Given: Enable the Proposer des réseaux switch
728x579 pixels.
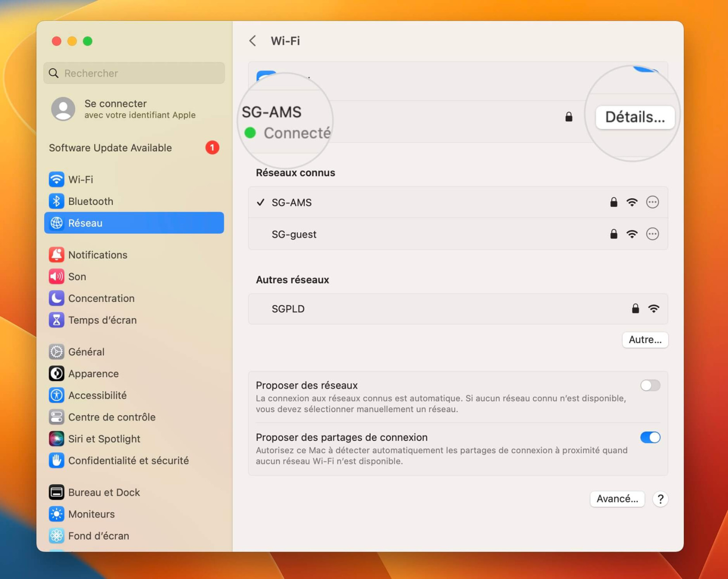Looking at the screenshot, I should click(x=650, y=385).
